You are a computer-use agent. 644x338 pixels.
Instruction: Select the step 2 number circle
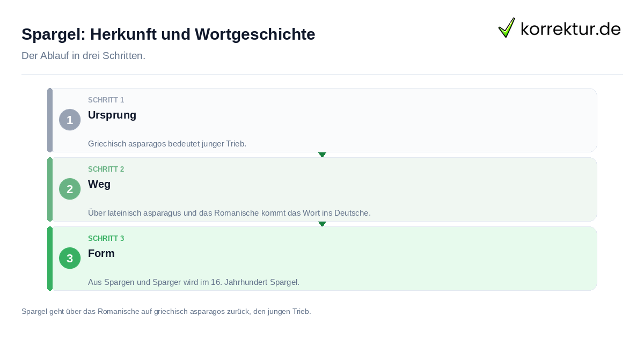click(x=70, y=189)
